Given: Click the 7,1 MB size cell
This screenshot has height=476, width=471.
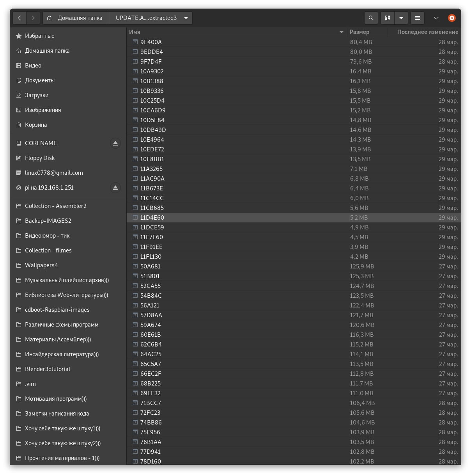Looking at the screenshot, I should 359,169.
